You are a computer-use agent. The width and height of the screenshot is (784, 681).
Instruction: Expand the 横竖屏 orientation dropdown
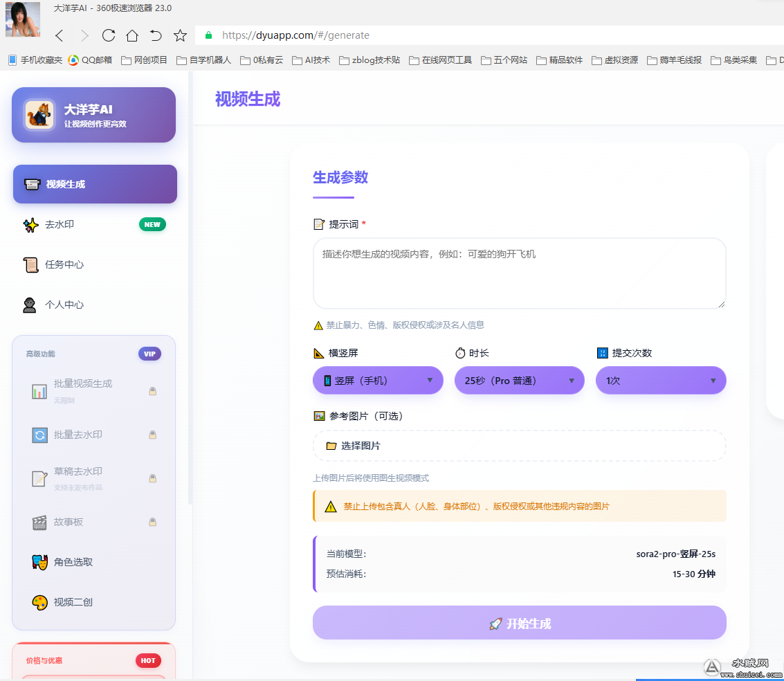(x=378, y=381)
